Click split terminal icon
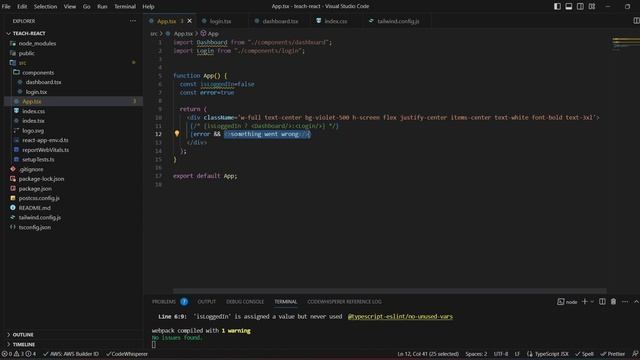The height and width of the screenshot is (360, 640). tap(602, 302)
